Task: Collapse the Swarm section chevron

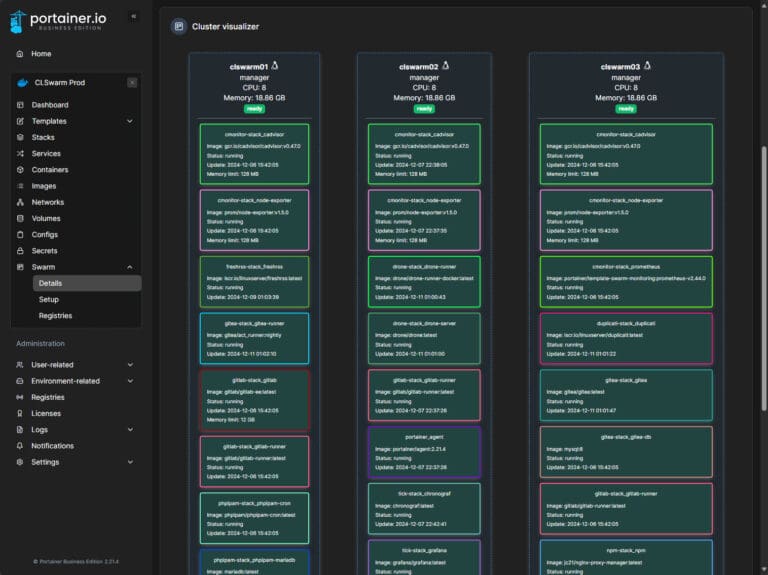Action: coord(130,267)
